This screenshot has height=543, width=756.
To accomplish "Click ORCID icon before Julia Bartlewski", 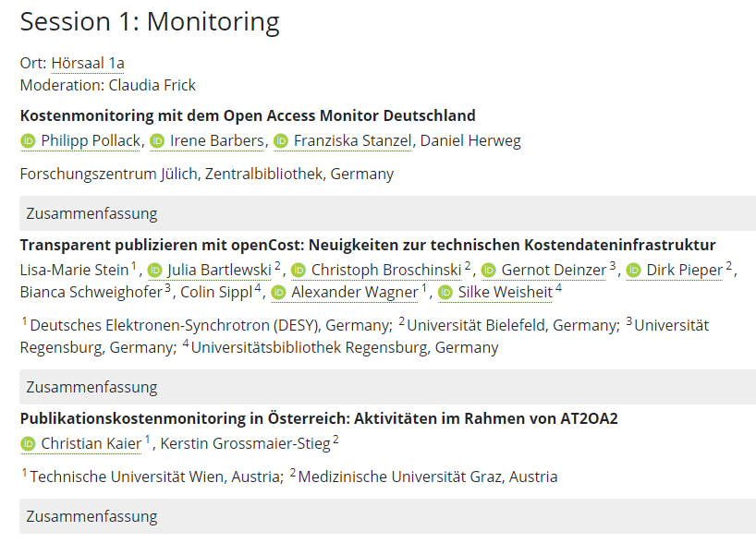I will pos(154,271).
